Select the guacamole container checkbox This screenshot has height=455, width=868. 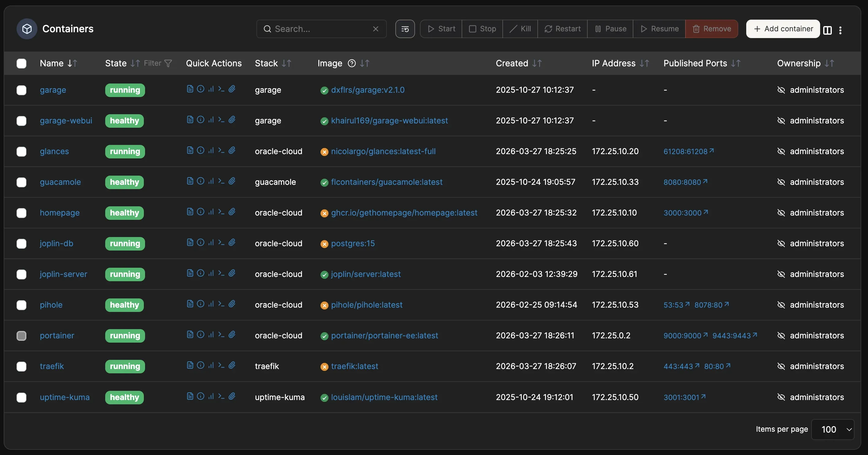tap(21, 182)
